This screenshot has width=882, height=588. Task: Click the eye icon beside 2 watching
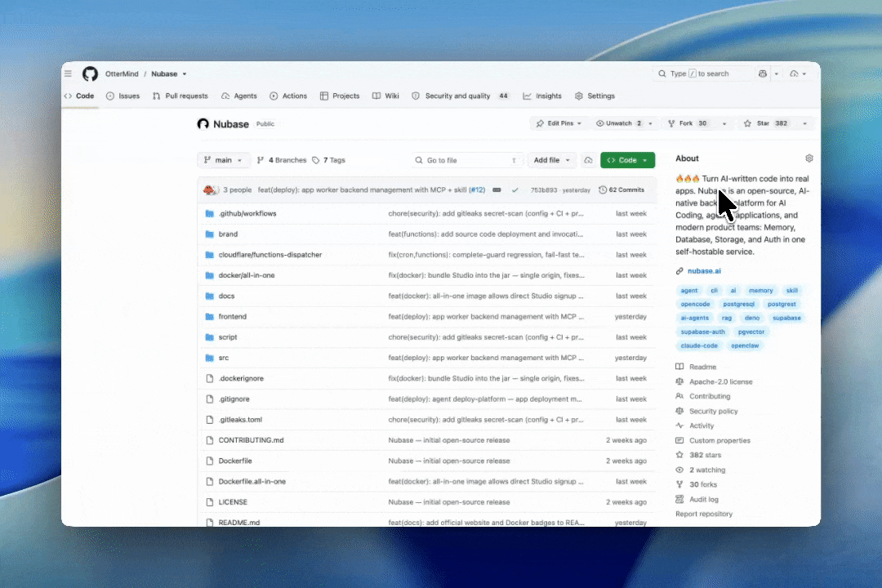coord(679,470)
